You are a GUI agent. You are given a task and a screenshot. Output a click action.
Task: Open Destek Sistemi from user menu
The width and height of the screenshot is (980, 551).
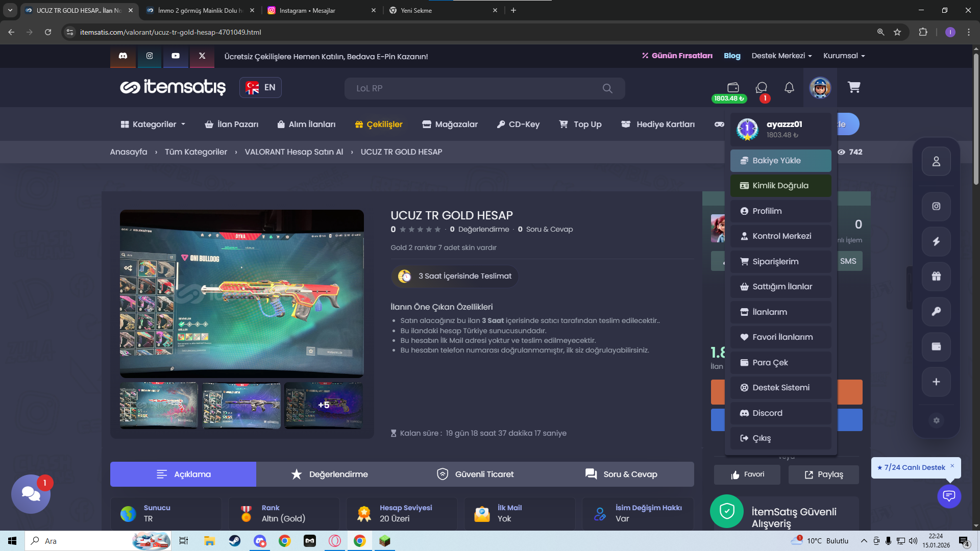click(x=780, y=388)
